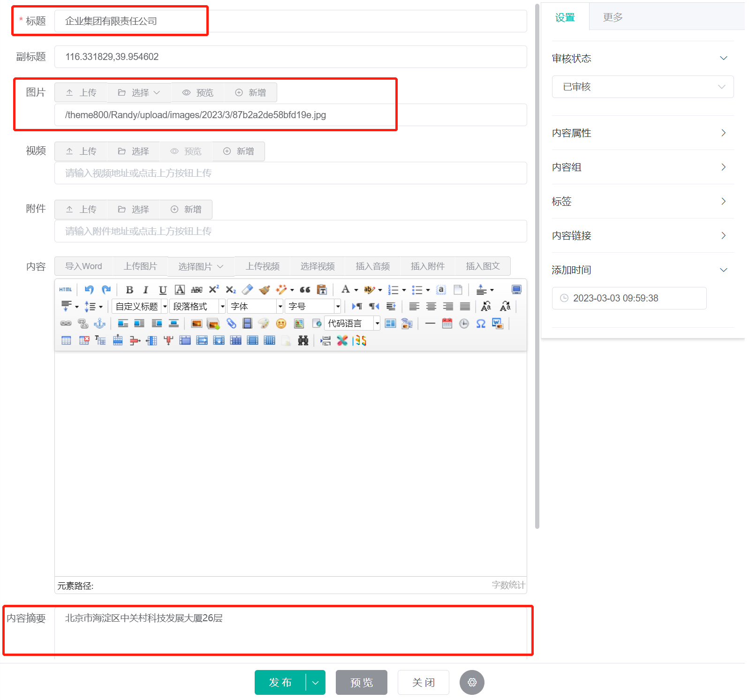Toggle bold formatting in the editor
The height and width of the screenshot is (700, 749).
point(129,290)
